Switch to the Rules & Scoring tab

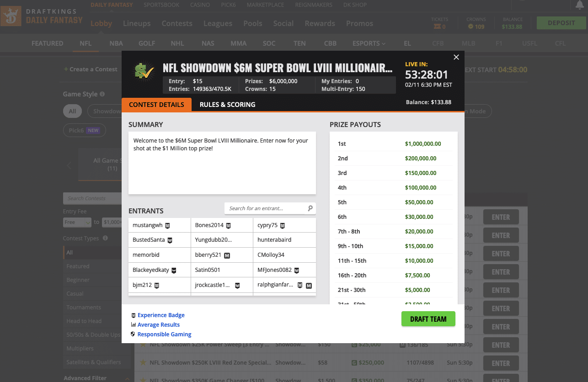click(227, 104)
